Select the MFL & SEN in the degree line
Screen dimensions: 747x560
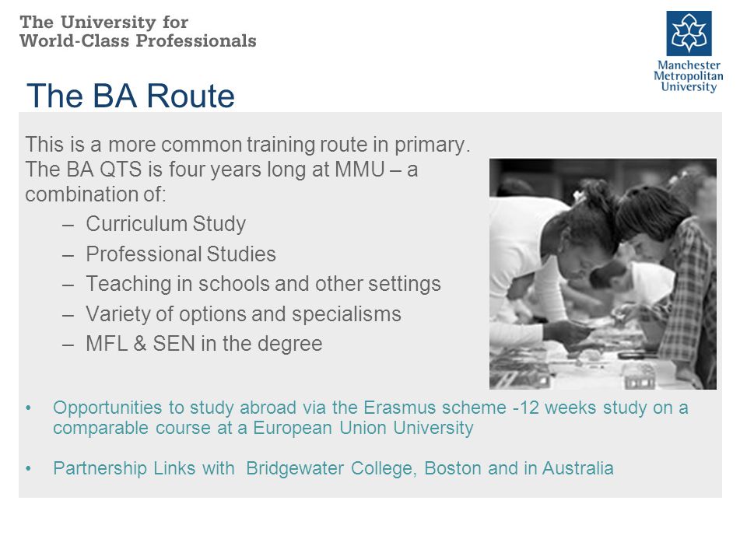tap(204, 344)
